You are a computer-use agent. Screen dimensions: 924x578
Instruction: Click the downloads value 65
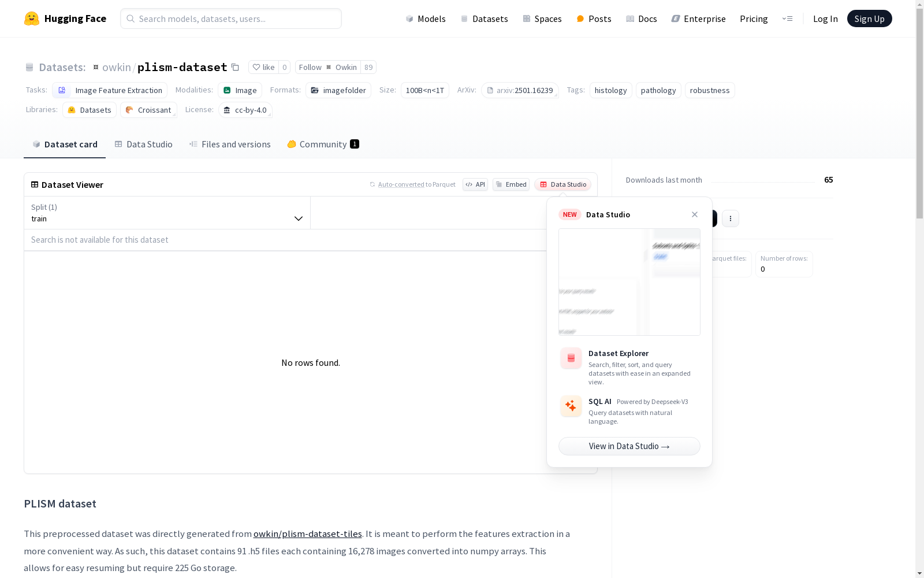[829, 180]
